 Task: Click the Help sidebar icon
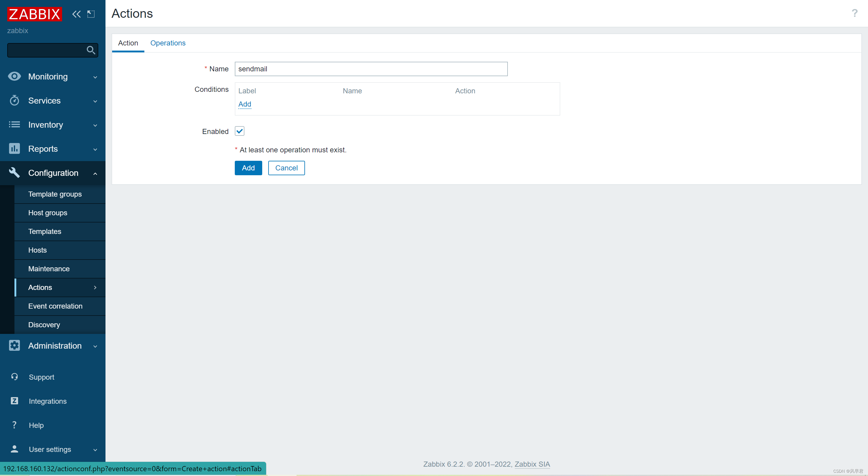coord(14,425)
